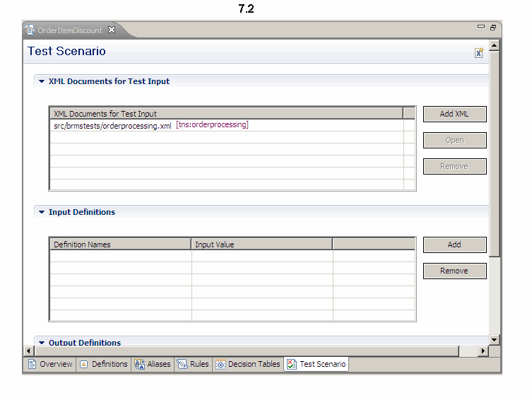Close the OrderItemDiscount editor tab

click(112, 30)
